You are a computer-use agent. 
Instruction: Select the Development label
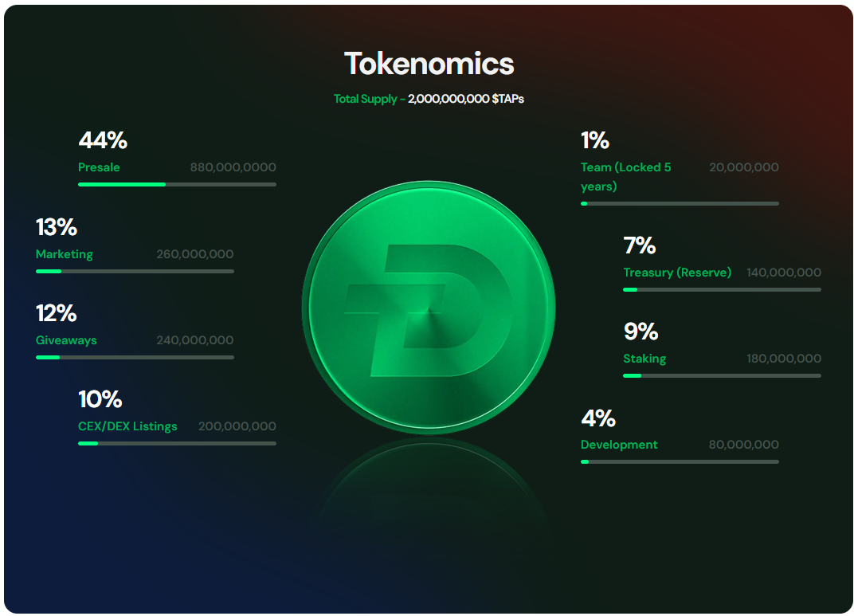619,445
